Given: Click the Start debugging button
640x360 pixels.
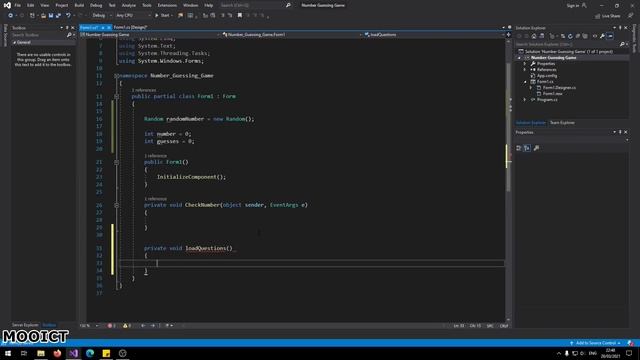Looking at the screenshot, I should click(x=163, y=16).
